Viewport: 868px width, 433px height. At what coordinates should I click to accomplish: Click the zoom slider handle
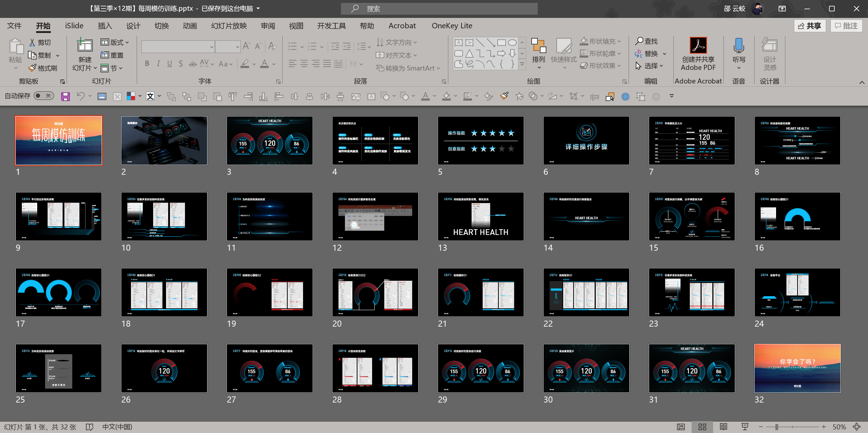tap(776, 427)
